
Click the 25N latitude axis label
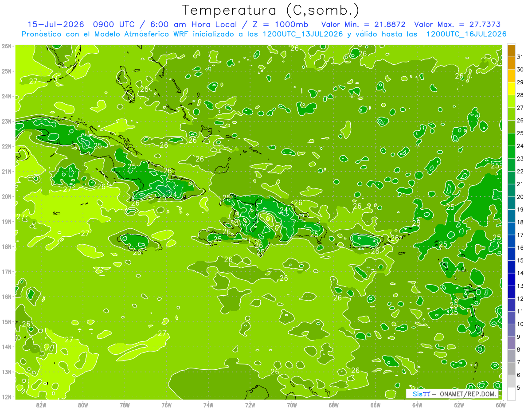click(x=7, y=71)
